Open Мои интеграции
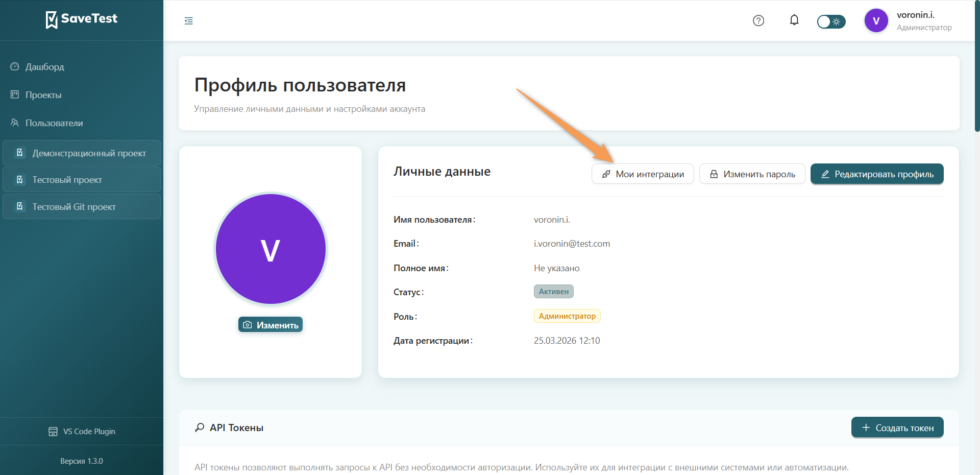980x475 pixels. click(643, 174)
